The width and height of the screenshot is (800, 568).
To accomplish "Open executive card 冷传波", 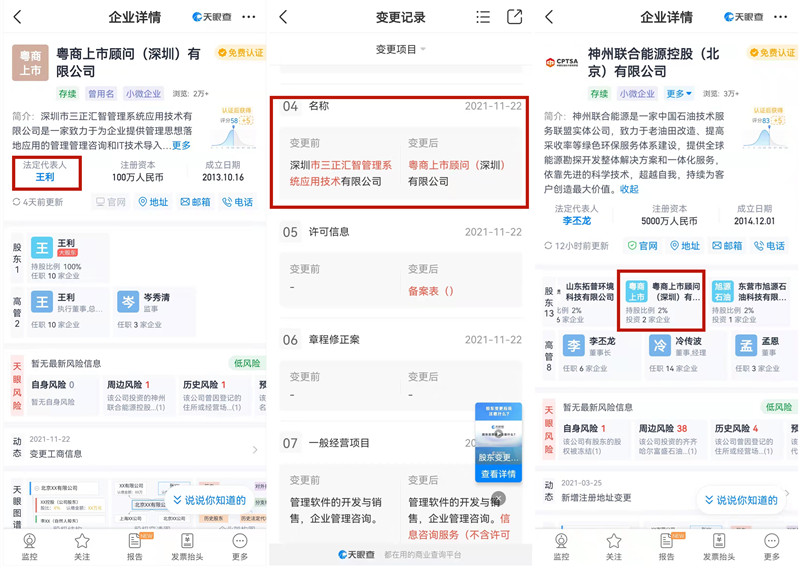I will pos(685,354).
